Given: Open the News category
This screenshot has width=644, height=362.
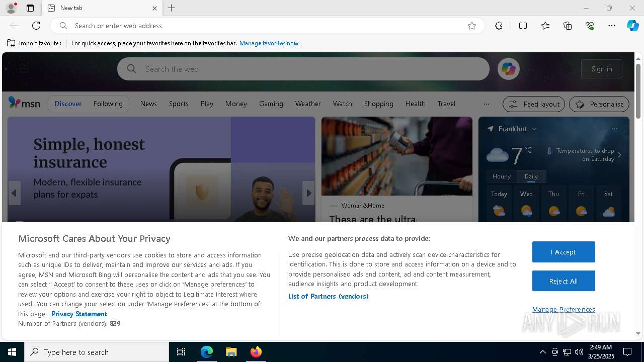Looking at the screenshot, I should 148,104.
